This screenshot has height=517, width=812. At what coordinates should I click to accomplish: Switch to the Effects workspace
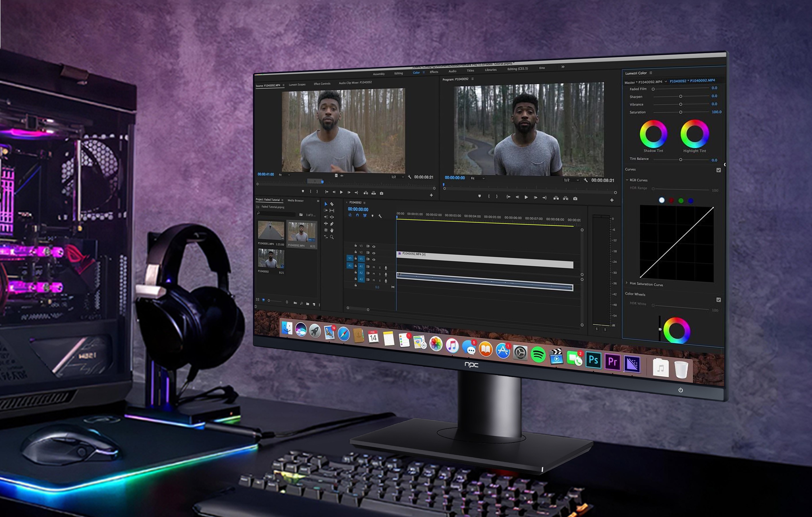[x=434, y=72]
